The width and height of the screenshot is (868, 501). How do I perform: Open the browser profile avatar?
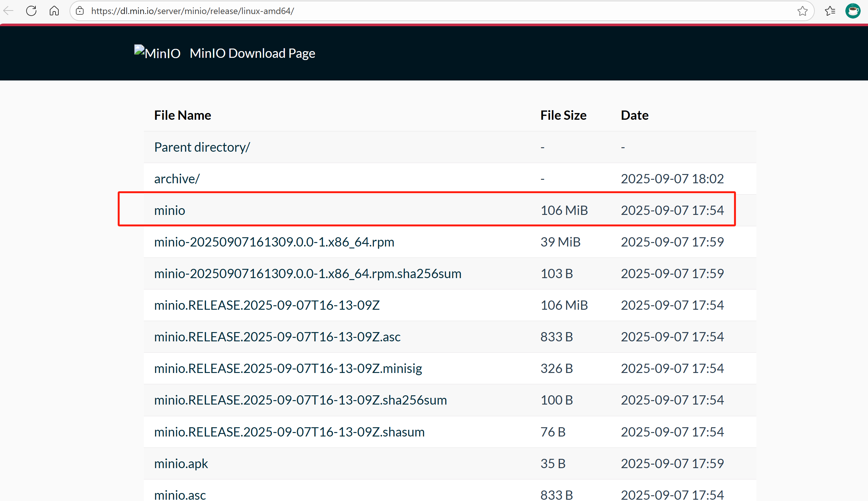click(853, 11)
